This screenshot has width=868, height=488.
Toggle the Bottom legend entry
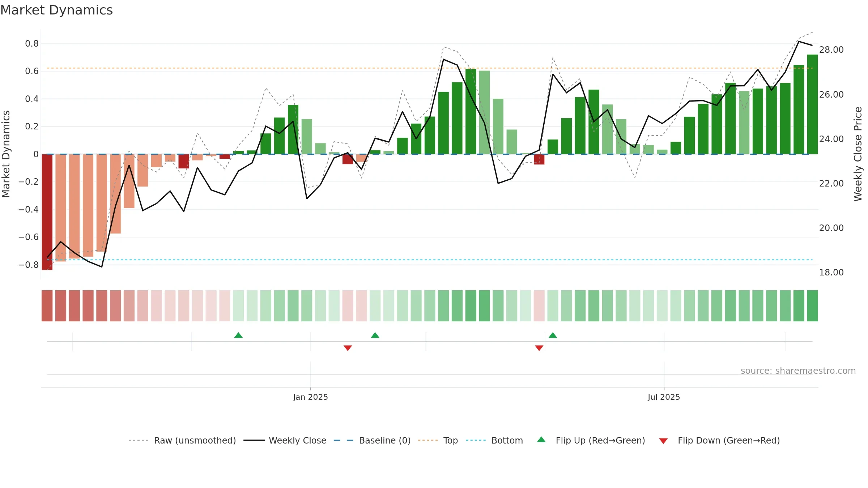pos(494,440)
